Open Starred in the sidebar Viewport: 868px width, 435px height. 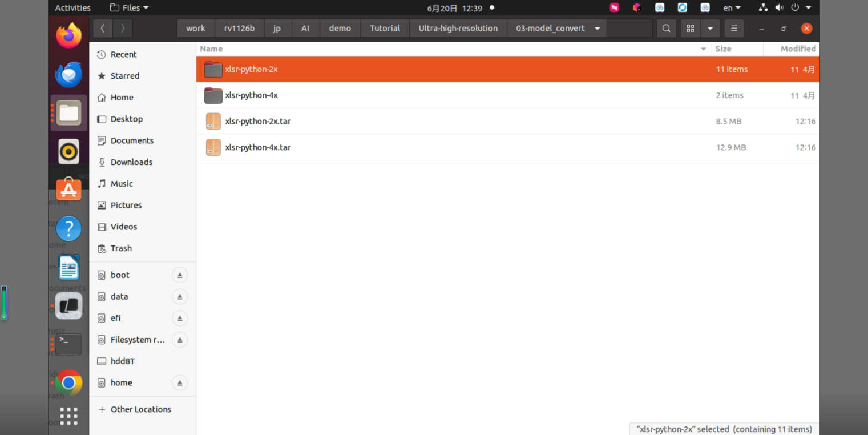pyautogui.click(x=143, y=76)
